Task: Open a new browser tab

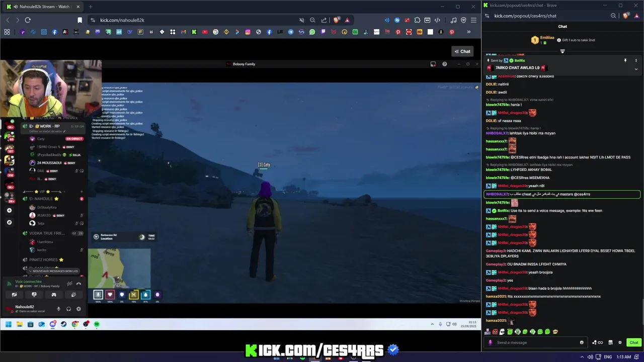Action: (91, 7)
